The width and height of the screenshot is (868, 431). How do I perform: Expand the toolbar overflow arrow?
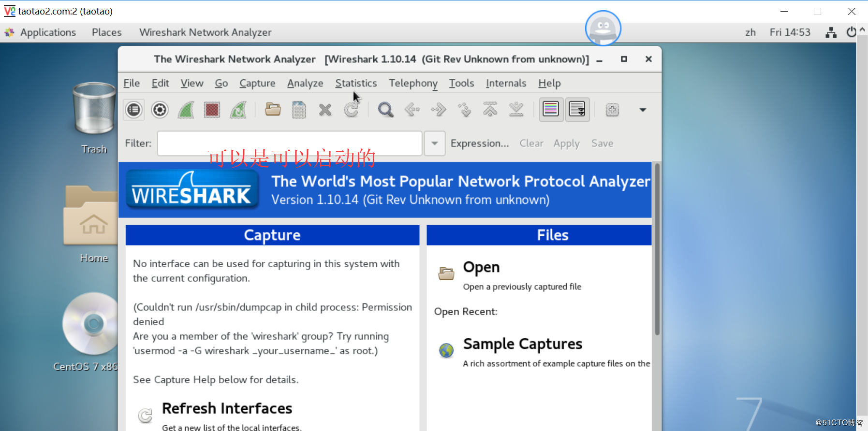(643, 110)
